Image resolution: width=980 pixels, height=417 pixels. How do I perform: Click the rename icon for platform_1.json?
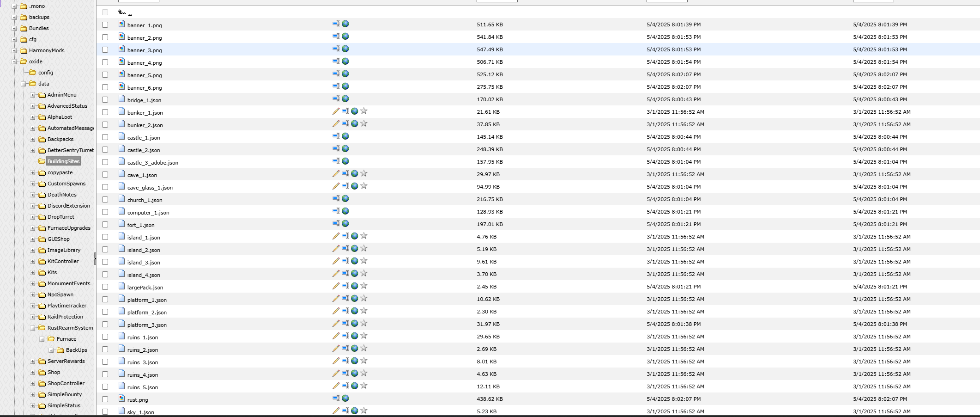tap(345, 298)
